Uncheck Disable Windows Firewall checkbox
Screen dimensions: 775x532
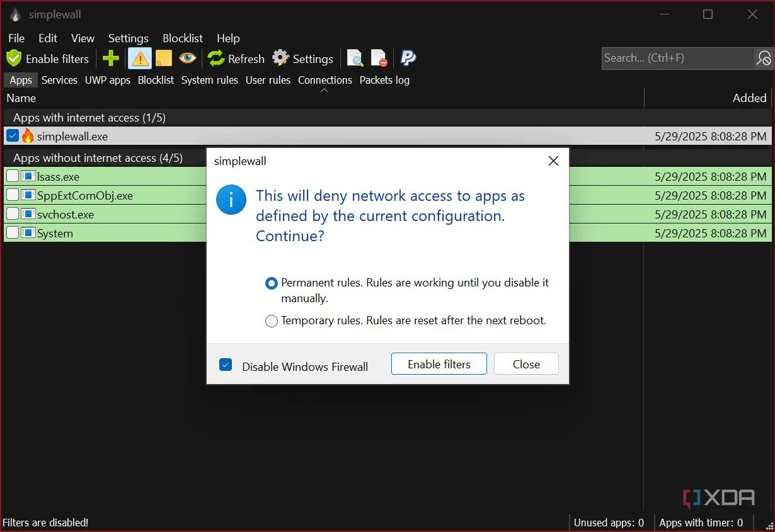(x=226, y=365)
